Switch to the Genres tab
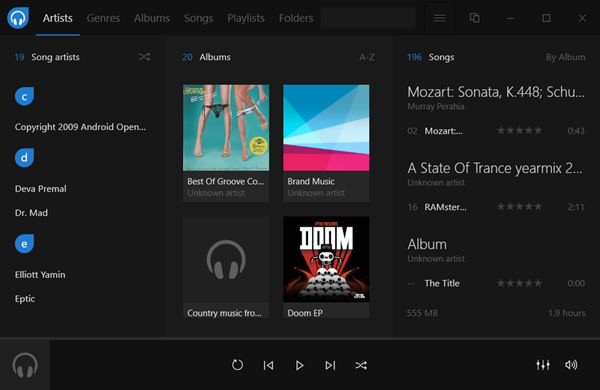 tap(103, 18)
